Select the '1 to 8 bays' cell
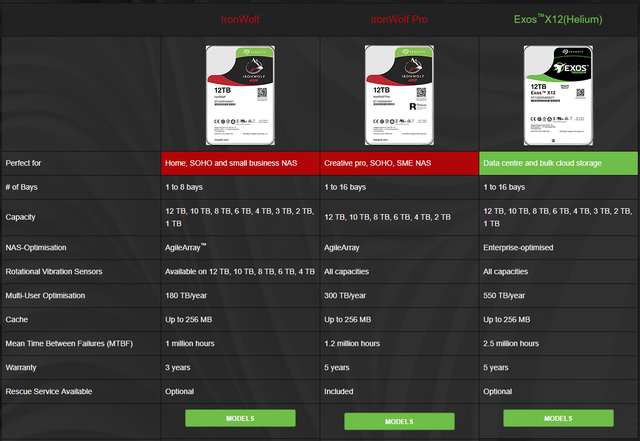640x441 pixels. pos(240,187)
